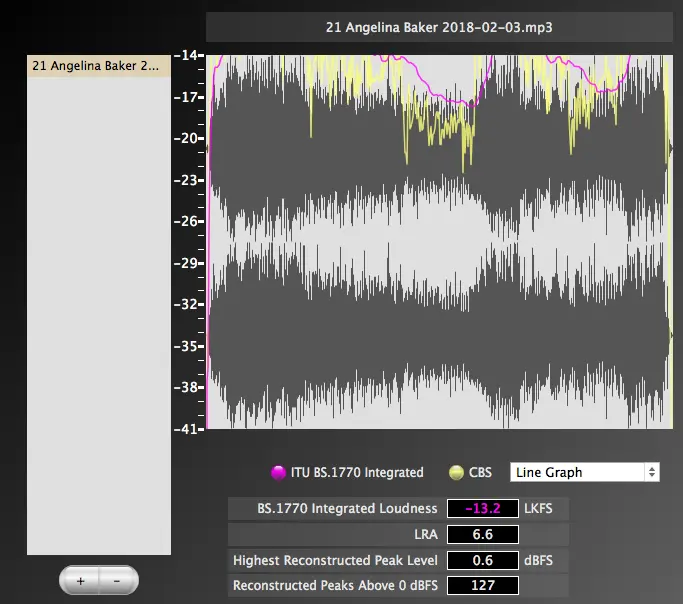Click the magenta ITU BS.1770 Integrated legend dot
The width and height of the screenshot is (683, 604).
pyautogui.click(x=279, y=472)
